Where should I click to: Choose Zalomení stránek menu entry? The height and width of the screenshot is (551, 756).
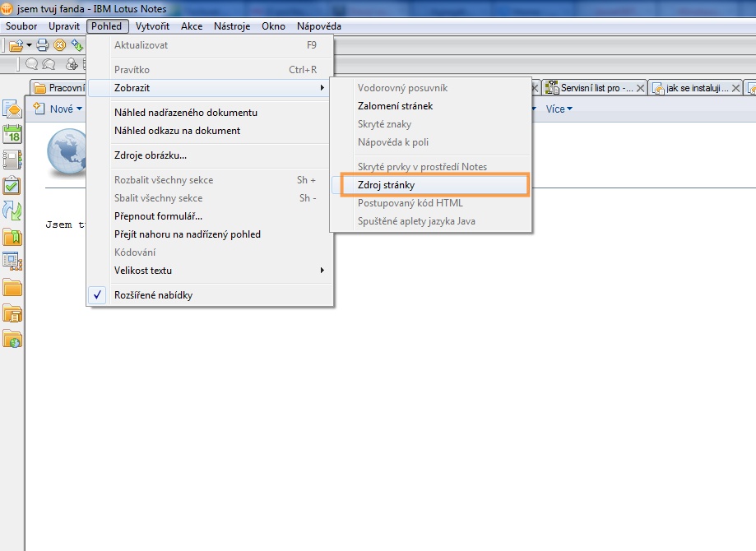tap(395, 106)
